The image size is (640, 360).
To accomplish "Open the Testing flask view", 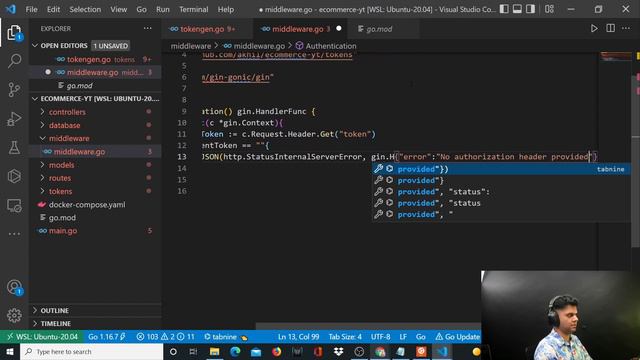I will (14, 147).
